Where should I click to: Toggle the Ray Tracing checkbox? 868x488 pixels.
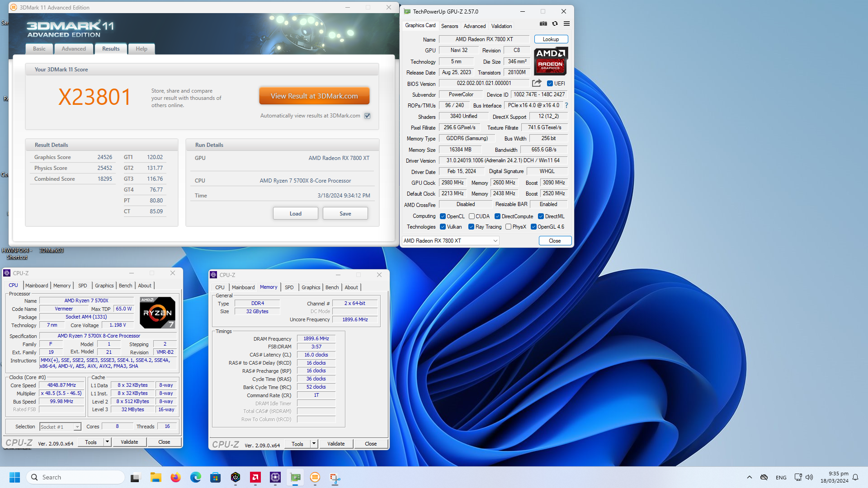pos(471,227)
